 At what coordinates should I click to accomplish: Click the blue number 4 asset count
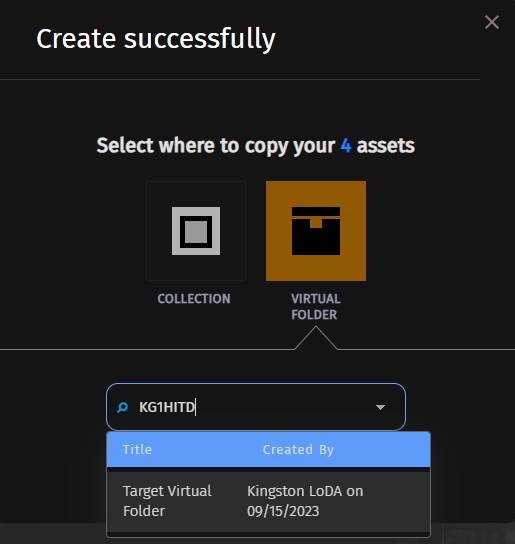(346, 145)
